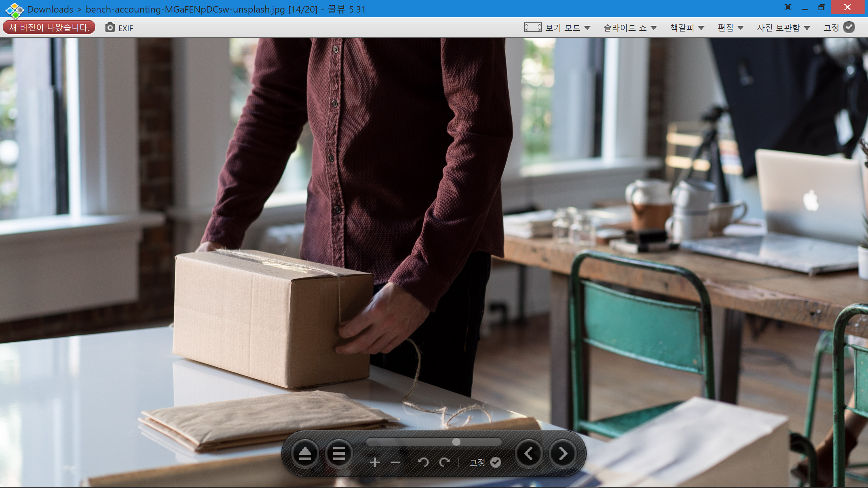
Task: Go to previous image
Action: tap(529, 453)
